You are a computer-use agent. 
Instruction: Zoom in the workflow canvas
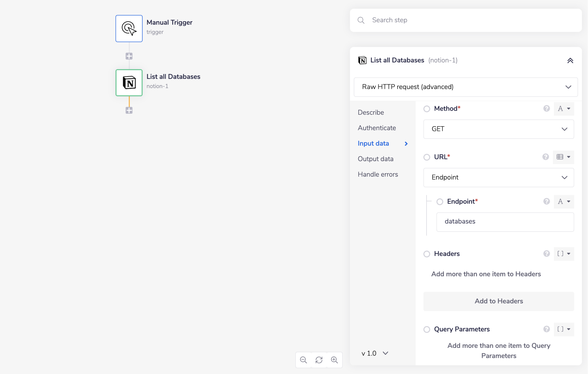334,360
